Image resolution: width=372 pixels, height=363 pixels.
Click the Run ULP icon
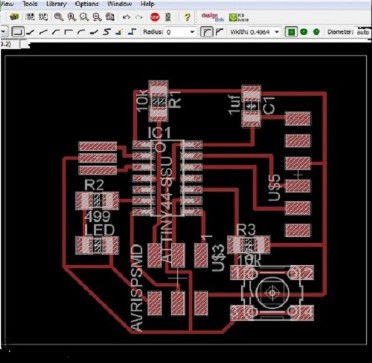(43, 17)
